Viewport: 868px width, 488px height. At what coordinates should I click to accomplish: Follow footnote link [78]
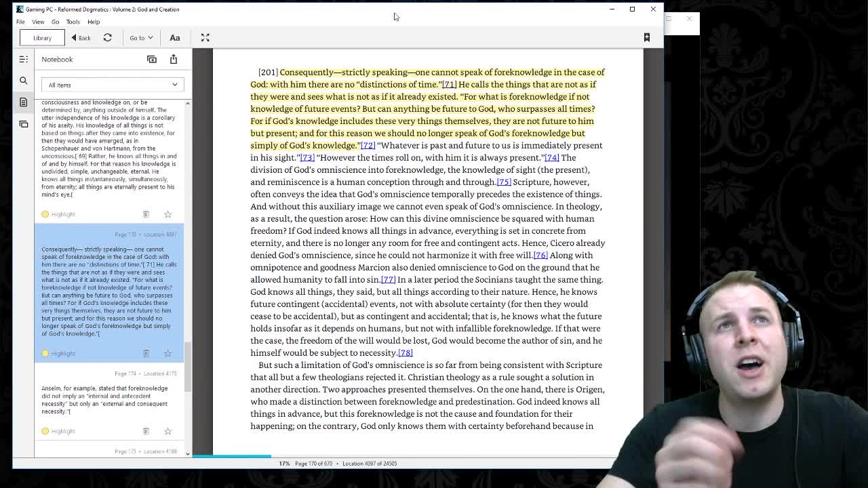[x=405, y=352]
